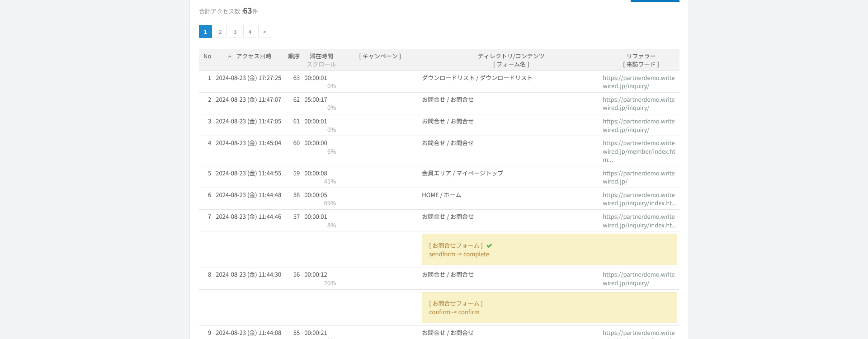Click the [キャンペーン] column header
The height and width of the screenshot is (339, 868).
tap(380, 56)
